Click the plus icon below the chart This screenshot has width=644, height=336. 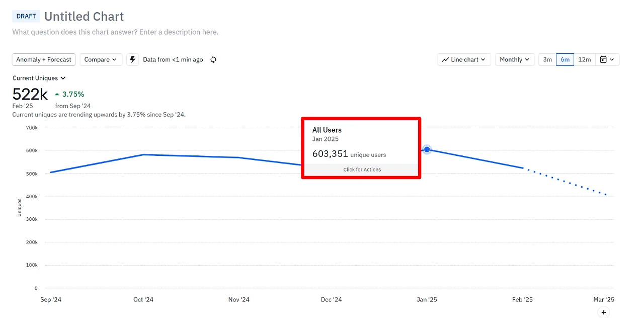point(604,312)
